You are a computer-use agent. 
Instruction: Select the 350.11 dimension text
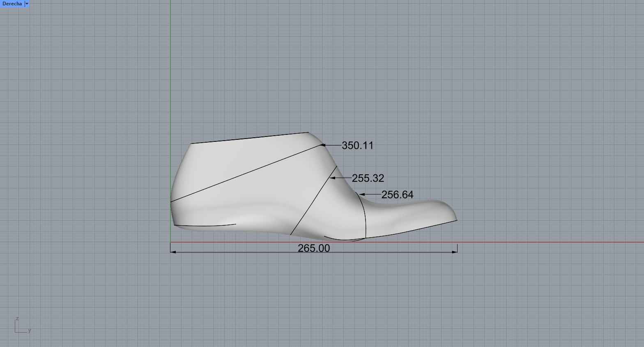point(357,146)
